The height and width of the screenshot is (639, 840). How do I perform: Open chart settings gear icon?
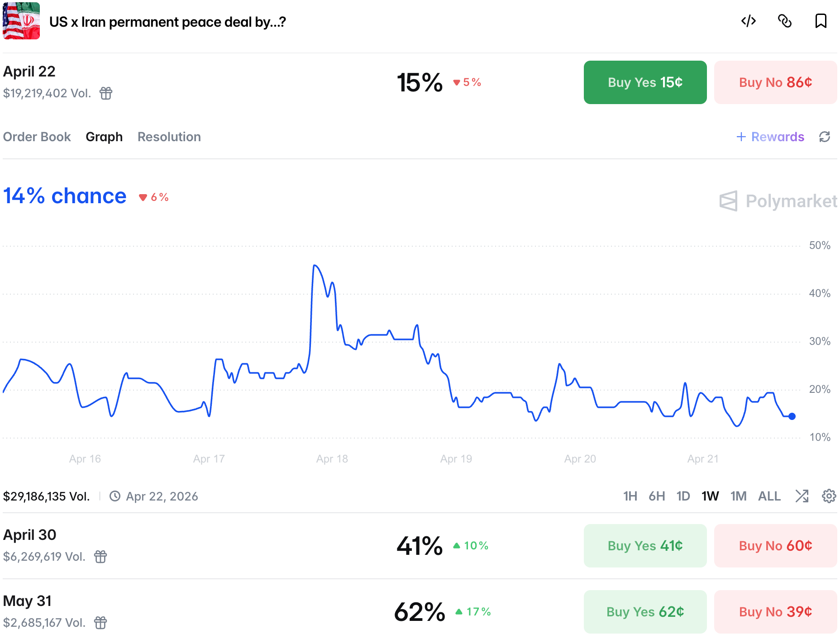coord(829,496)
